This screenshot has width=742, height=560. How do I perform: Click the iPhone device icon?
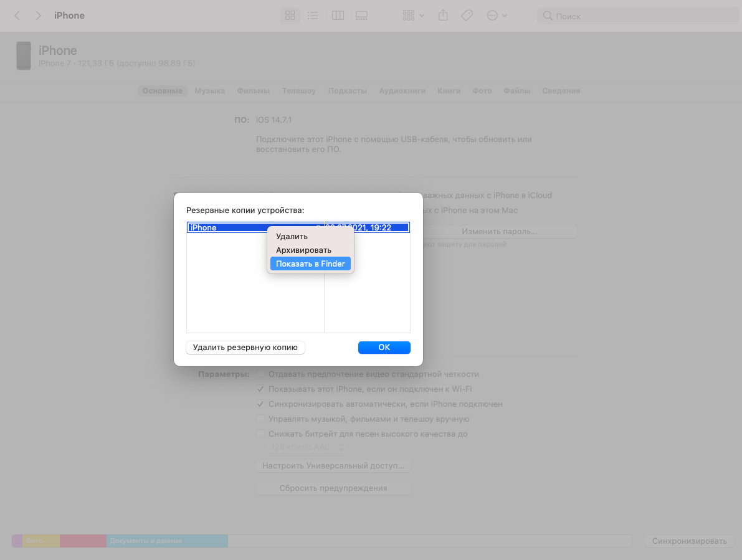point(24,56)
